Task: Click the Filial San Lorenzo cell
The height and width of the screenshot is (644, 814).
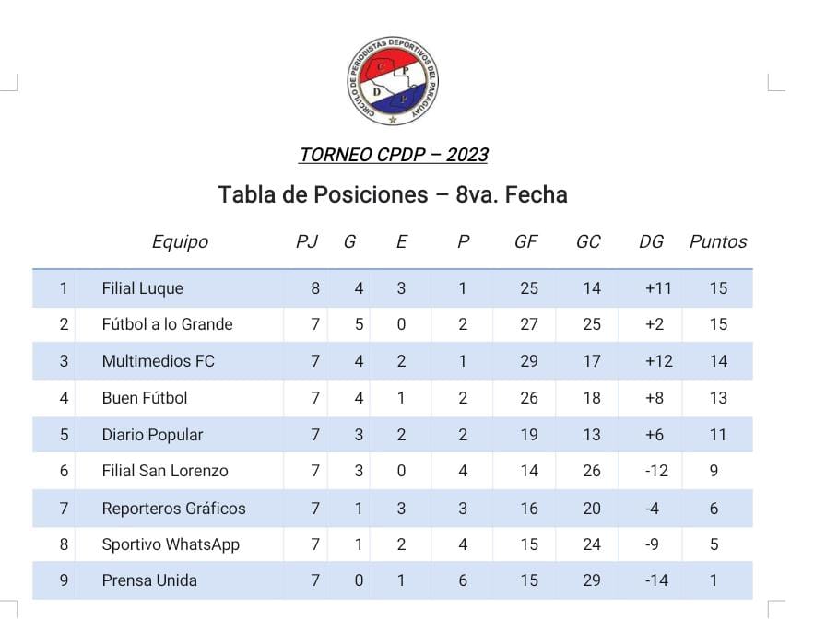Action: pyautogui.click(x=165, y=471)
